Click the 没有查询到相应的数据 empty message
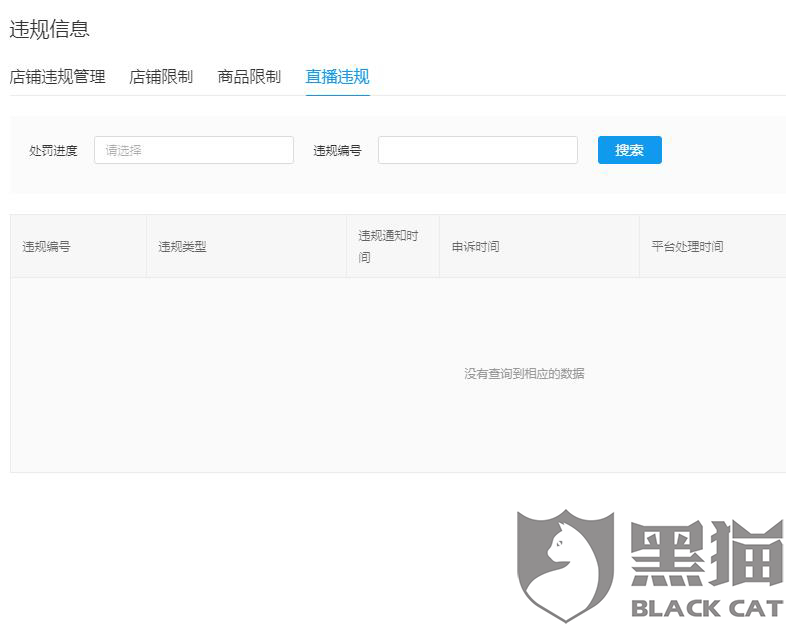 pyautogui.click(x=524, y=373)
